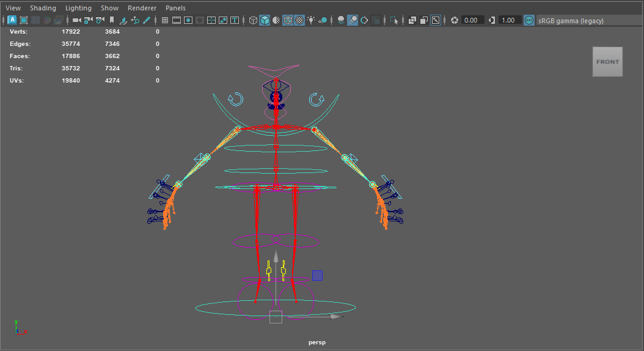Open the Shading menu

click(43, 8)
